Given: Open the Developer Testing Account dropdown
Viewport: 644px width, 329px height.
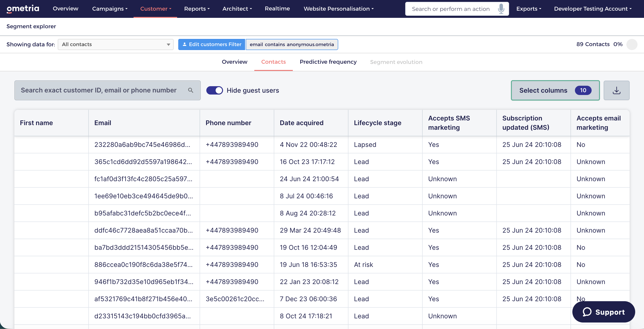Looking at the screenshot, I should click(x=593, y=9).
